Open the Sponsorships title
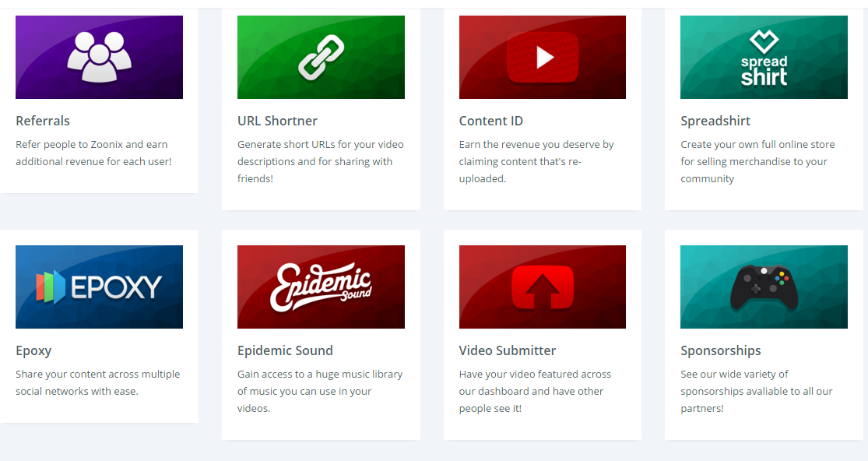Screen dimensions: 868x461 coord(721,351)
